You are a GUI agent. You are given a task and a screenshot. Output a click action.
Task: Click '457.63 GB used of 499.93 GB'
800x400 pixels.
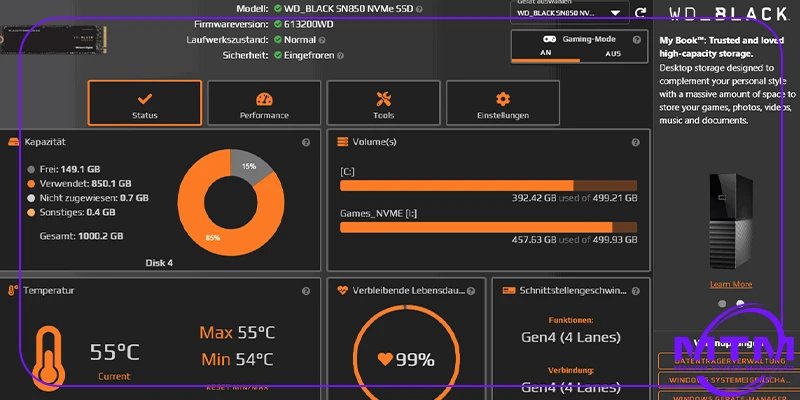coord(574,239)
